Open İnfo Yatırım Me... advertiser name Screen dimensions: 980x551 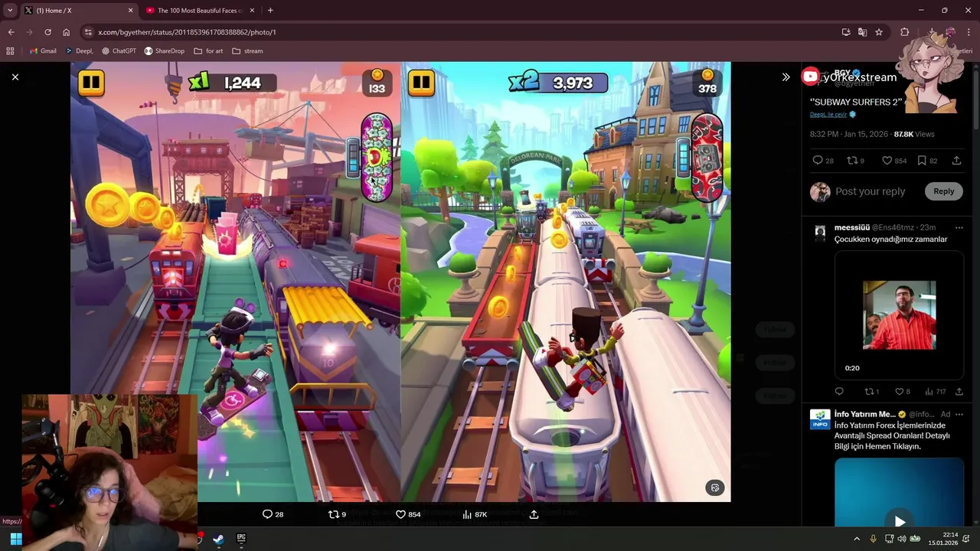coord(865,414)
